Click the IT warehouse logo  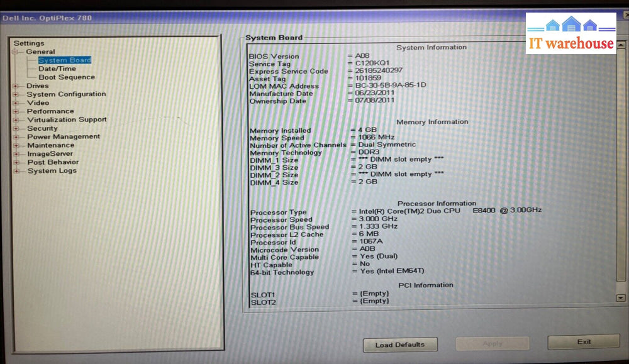(571, 33)
